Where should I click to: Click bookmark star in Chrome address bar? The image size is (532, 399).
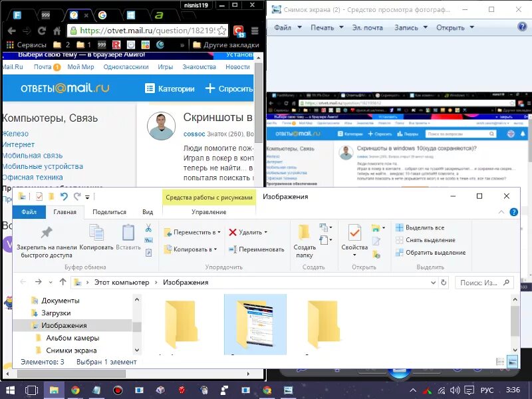tap(221, 31)
